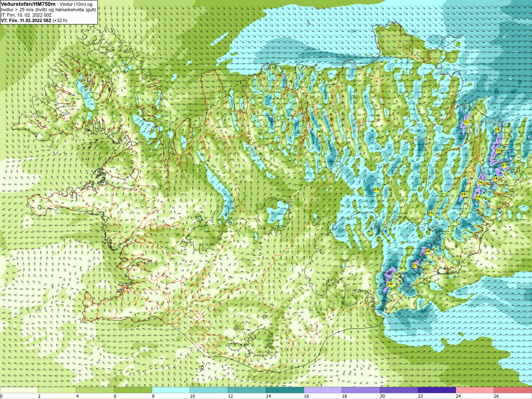This screenshot has height=399, width=532.
Task: Click the legend scale value '6'
Action: click(115, 397)
